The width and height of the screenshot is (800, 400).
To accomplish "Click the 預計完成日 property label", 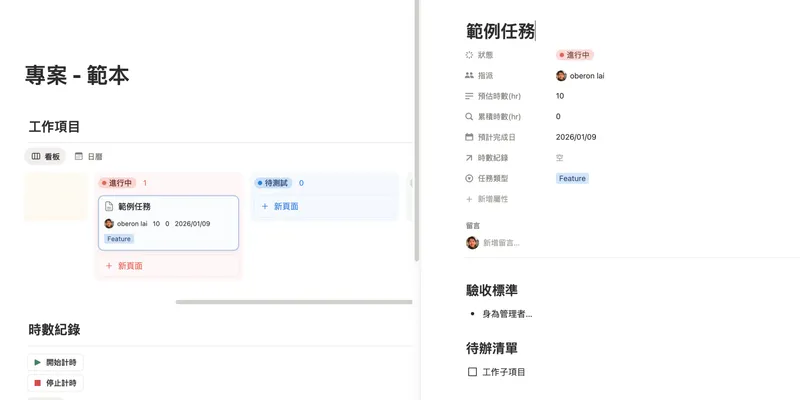I will [x=496, y=137].
